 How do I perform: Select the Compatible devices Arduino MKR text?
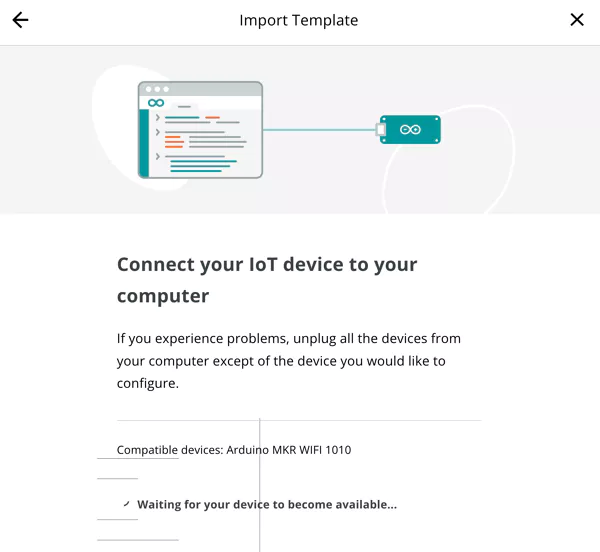click(x=234, y=450)
